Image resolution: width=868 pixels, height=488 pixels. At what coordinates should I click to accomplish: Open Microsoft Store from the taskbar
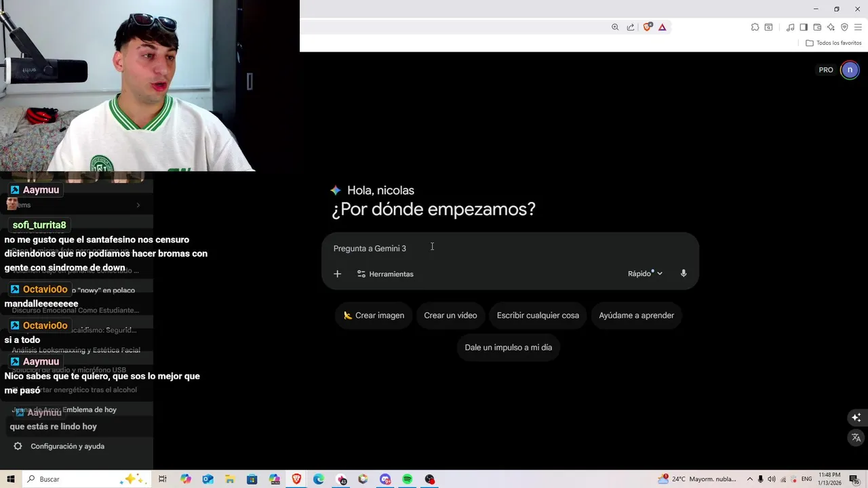pos(252,479)
